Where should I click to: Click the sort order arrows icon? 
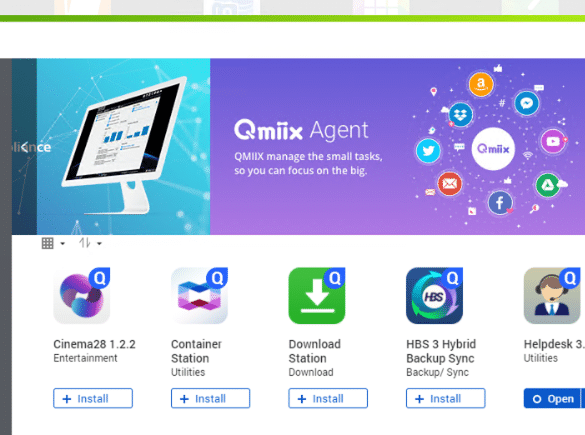tap(85, 243)
